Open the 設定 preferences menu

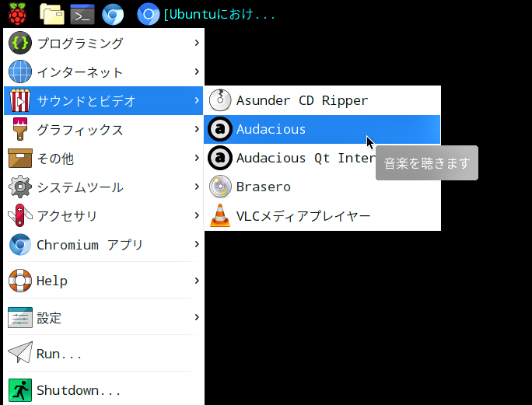[103, 317]
